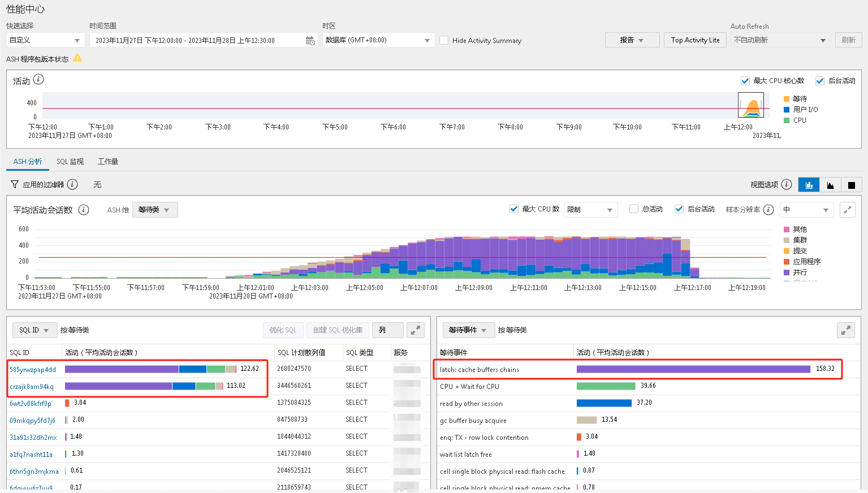Open the 等待事件 dropdown
This screenshot has height=493, width=868.
(467, 330)
